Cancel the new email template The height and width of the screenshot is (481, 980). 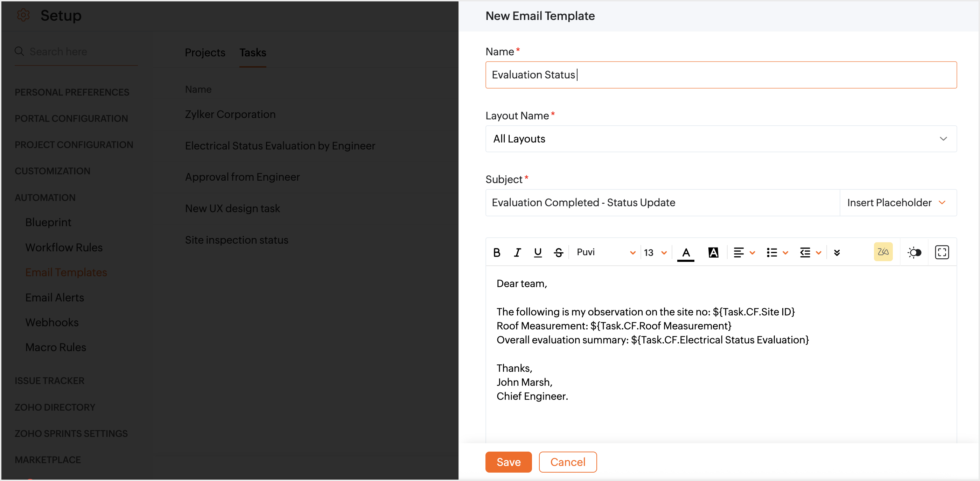coord(567,462)
